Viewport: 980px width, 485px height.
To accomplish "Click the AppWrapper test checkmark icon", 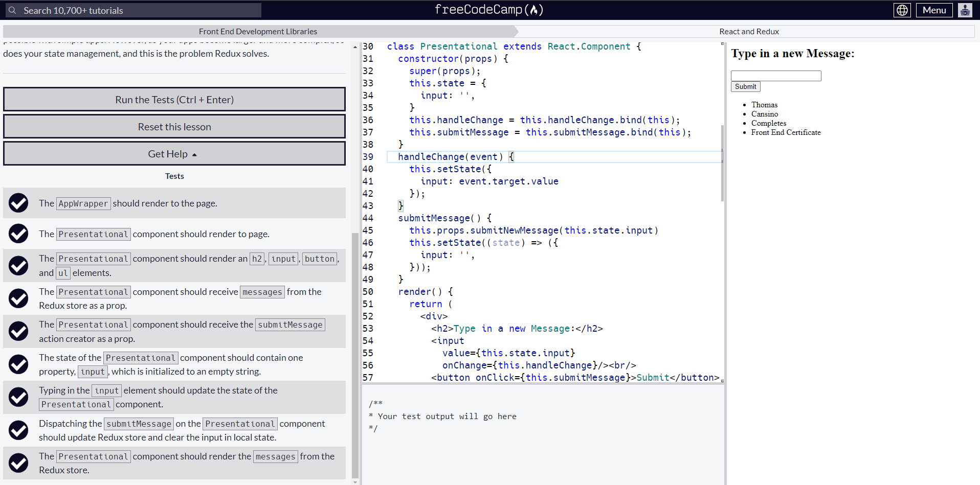I will [x=18, y=203].
